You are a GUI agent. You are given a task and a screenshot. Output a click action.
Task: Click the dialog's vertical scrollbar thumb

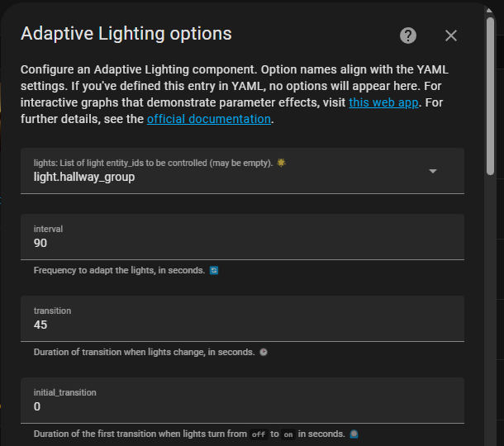click(x=490, y=96)
